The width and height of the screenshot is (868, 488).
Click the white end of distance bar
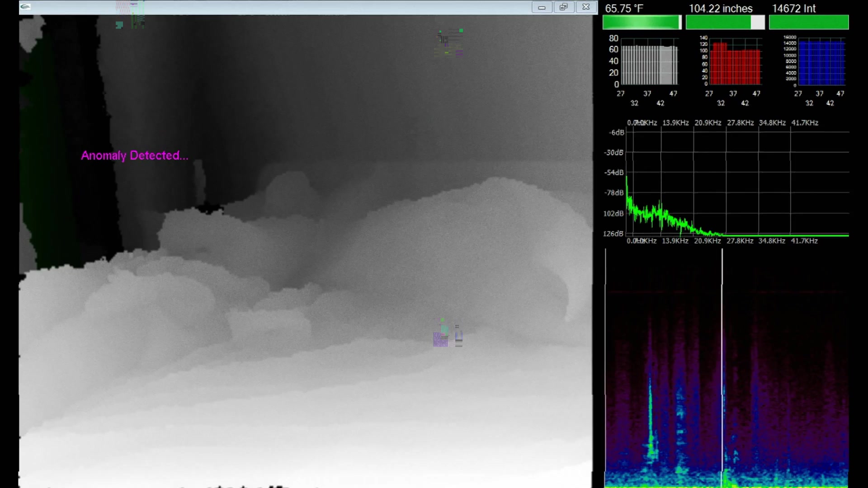pos(758,22)
